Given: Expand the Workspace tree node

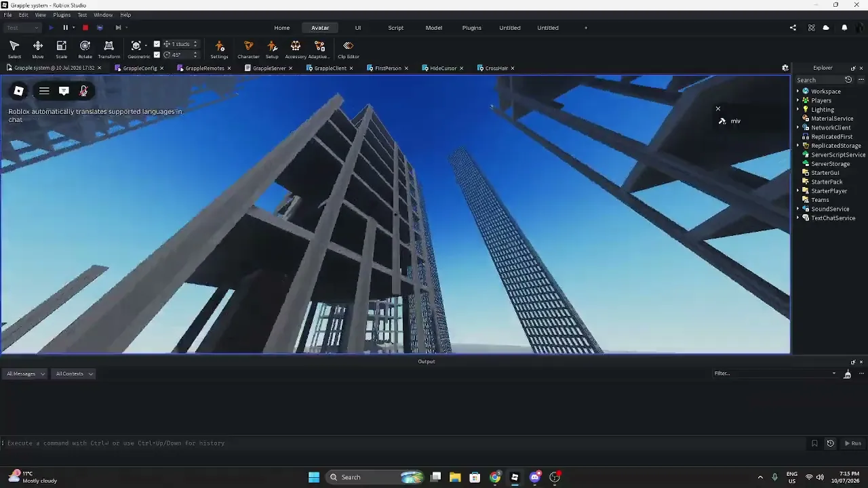Looking at the screenshot, I should point(797,91).
